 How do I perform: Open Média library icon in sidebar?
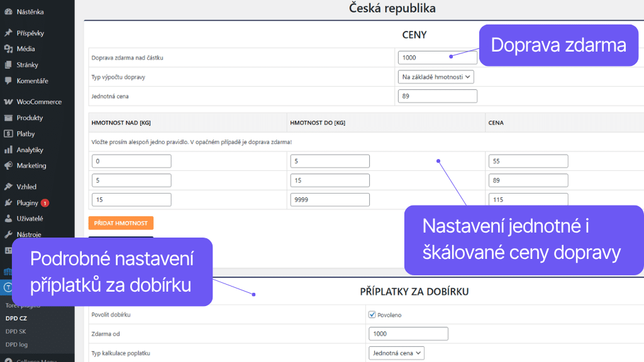pyautogui.click(x=9, y=48)
